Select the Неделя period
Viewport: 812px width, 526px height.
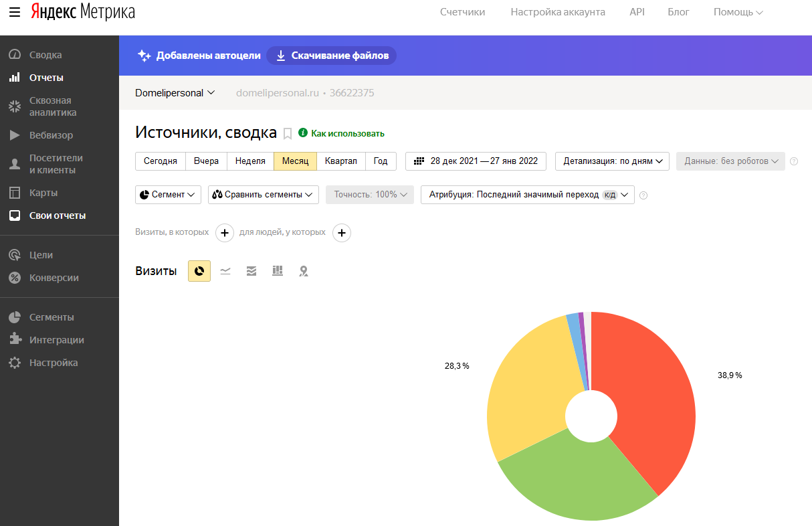[x=250, y=161]
